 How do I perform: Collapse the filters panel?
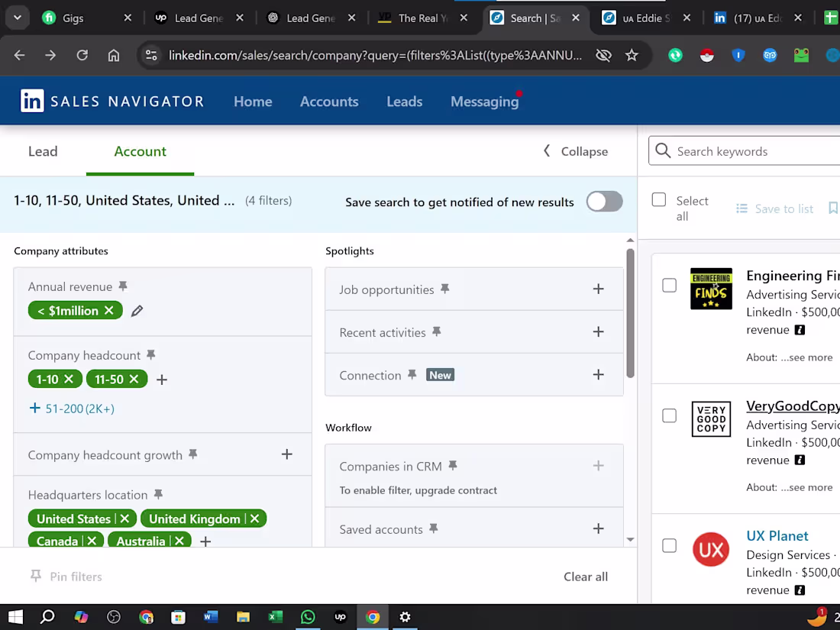click(576, 152)
